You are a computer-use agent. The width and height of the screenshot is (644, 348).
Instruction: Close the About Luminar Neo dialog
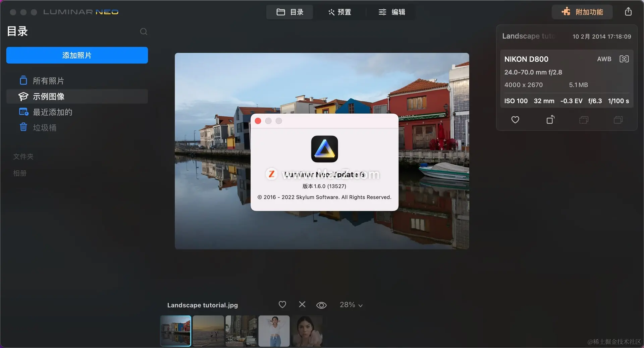point(258,121)
